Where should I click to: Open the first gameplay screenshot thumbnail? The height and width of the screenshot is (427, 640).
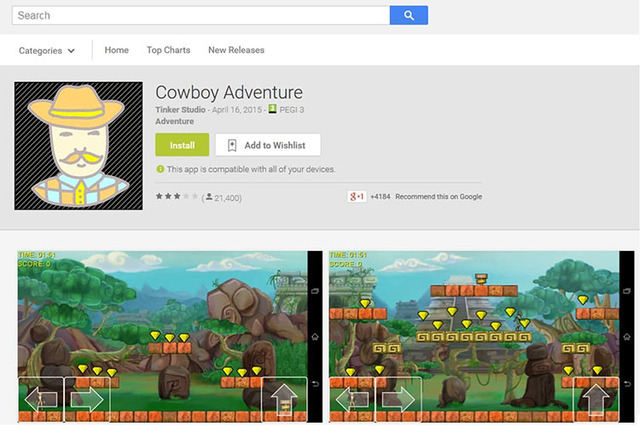point(170,336)
